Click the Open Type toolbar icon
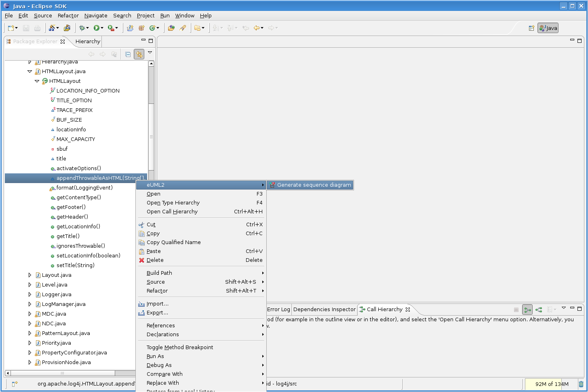The width and height of the screenshot is (588, 392). click(171, 28)
